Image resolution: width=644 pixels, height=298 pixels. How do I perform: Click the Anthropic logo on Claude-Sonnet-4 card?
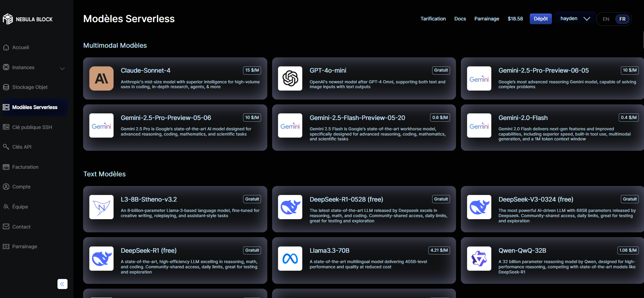pos(101,78)
